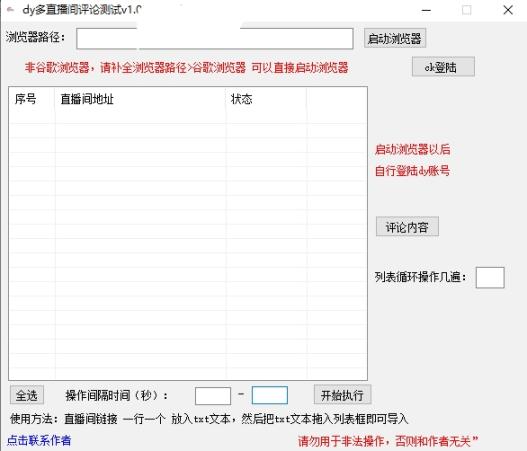Click the 全选 select all button
This screenshot has height=451, width=527.
point(27,395)
